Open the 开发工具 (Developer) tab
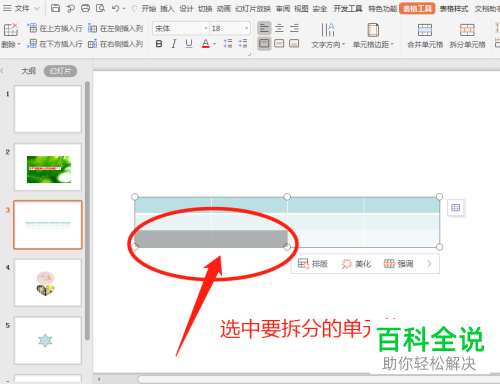This screenshot has width=500, height=384. click(348, 9)
